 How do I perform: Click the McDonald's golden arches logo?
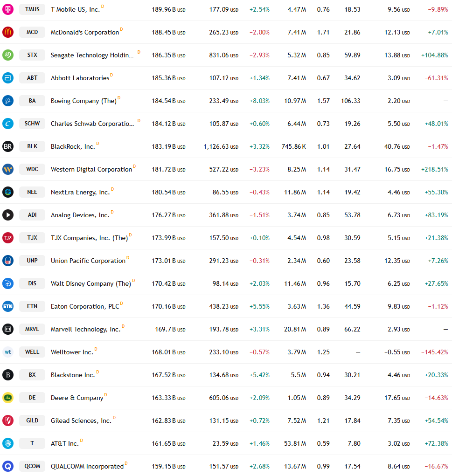point(8,32)
